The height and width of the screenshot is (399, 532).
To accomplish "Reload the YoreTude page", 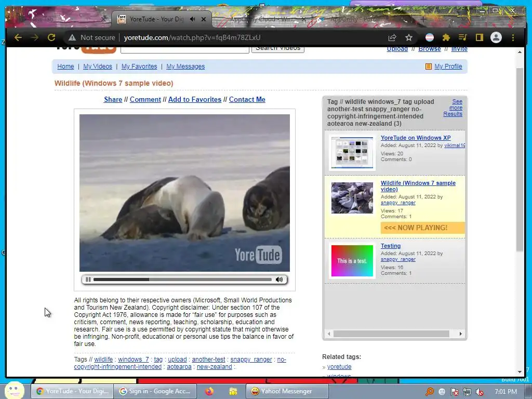I will tap(51, 37).
